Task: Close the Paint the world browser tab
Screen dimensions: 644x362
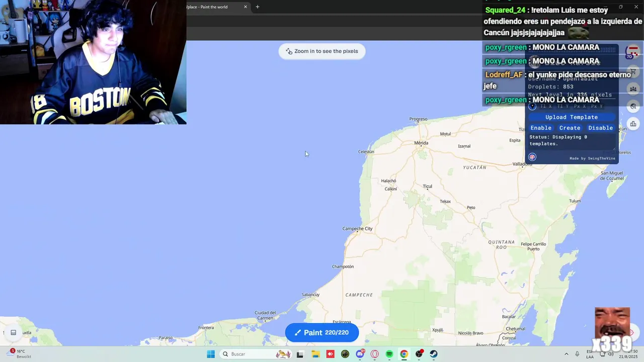Action: (246, 7)
